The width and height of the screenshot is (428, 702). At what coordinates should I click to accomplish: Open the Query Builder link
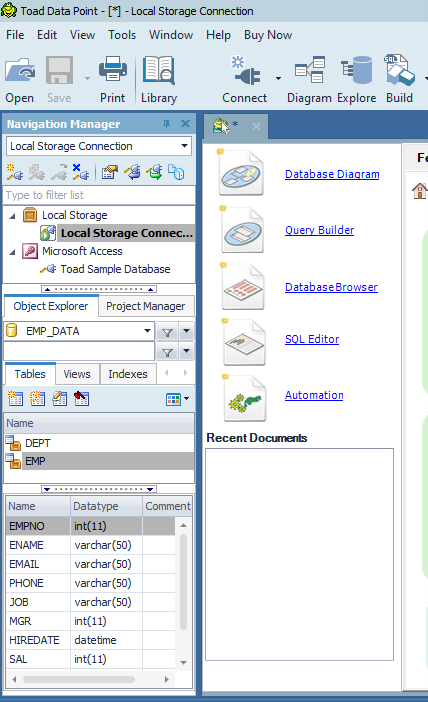click(320, 230)
